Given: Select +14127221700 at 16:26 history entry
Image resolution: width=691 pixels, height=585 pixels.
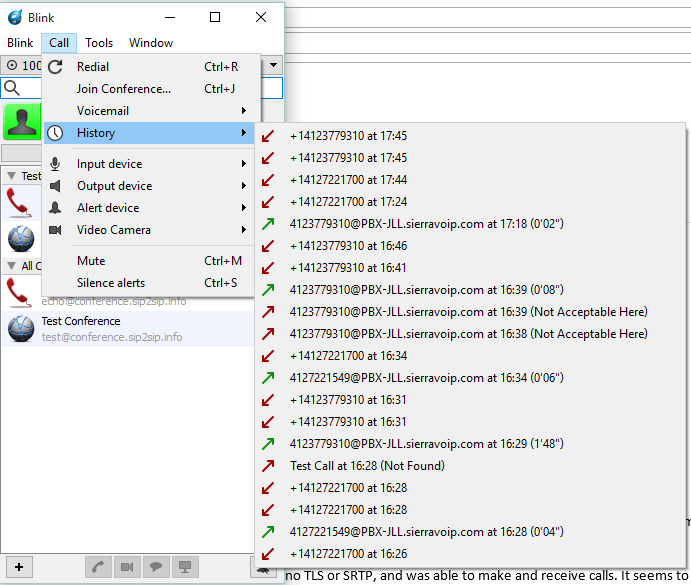Looking at the screenshot, I should tap(470, 554).
